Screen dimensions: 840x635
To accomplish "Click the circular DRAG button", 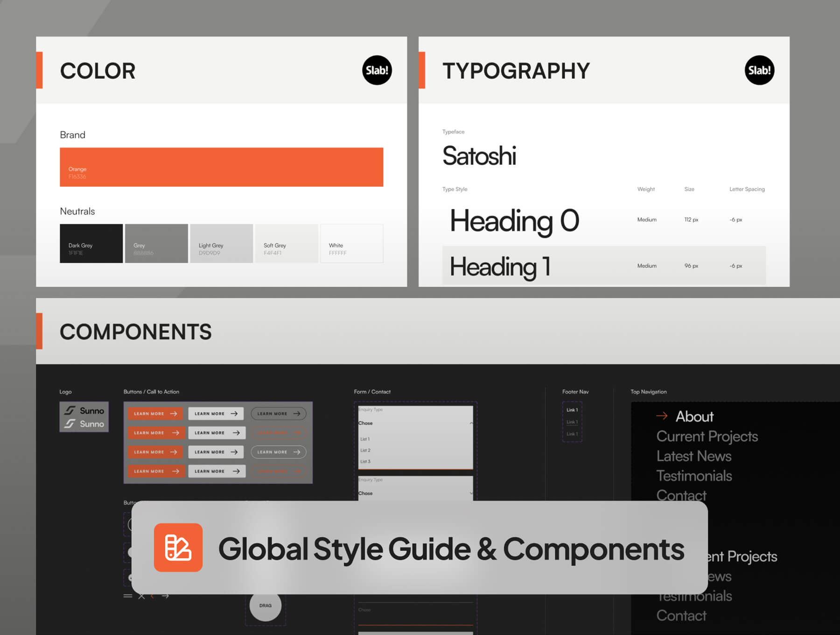I will [x=265, y=606].
